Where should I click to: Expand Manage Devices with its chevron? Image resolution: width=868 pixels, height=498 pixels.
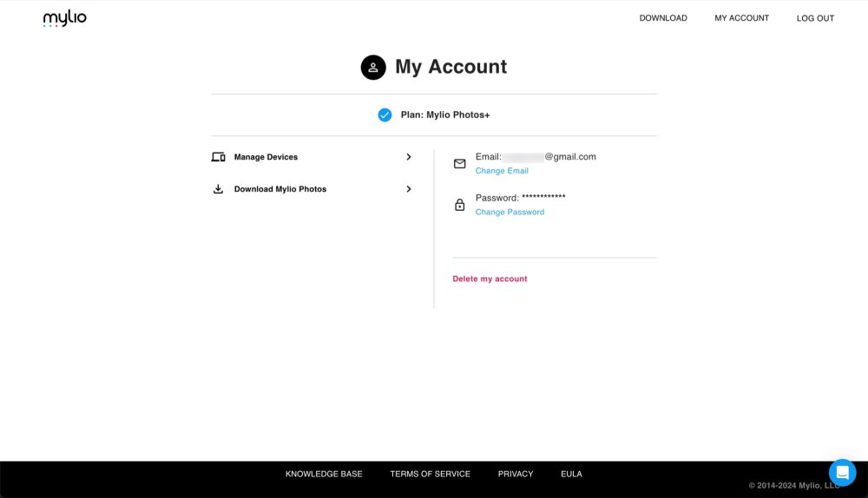pyautogui.click(x=409, y=157)
